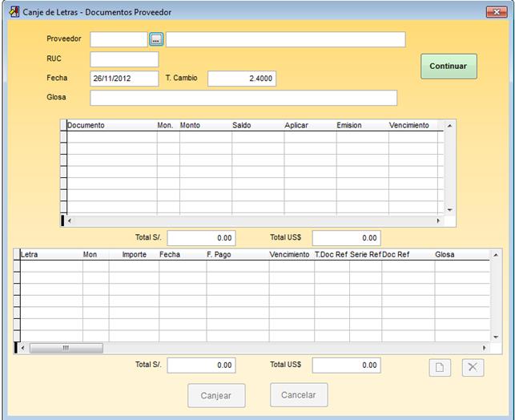The width and height of the screenshot is (515, 420).
Task: Click the Doc Ref column header
Action: click(408, 254)
